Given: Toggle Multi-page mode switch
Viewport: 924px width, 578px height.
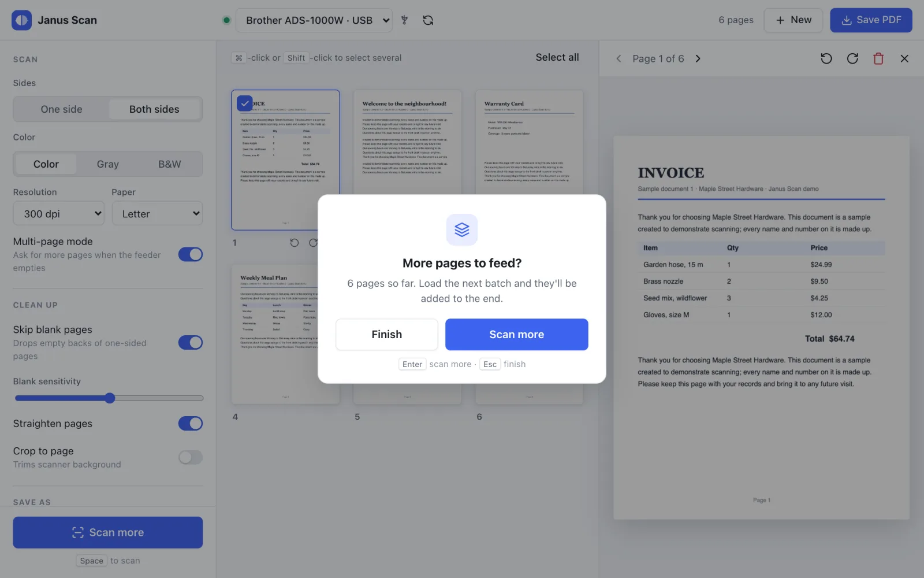Looking at the screenshot, I should tap(191, 254).
